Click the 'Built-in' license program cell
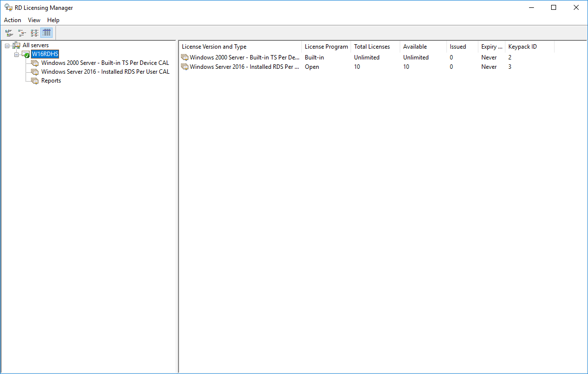The width and height of the screenshot is (588, 374). point(314,58)
